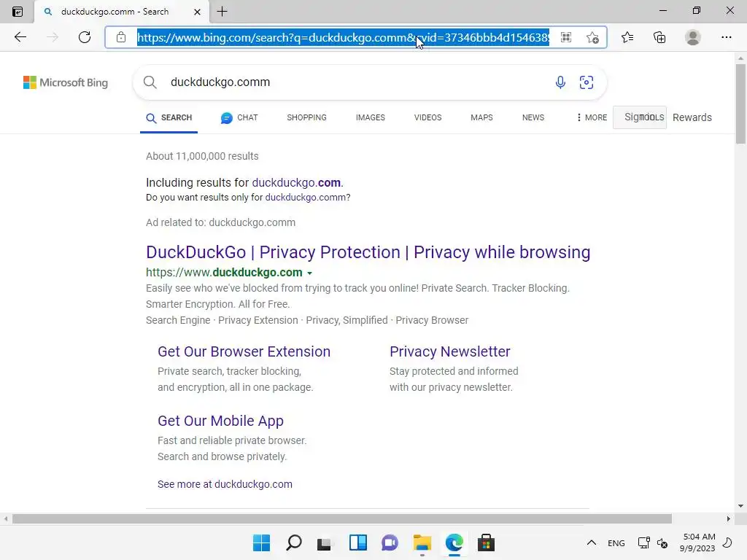Click the Bing search text field
Image resolution: width=747 pixels, height=560 pixels.
pos(357,82)
